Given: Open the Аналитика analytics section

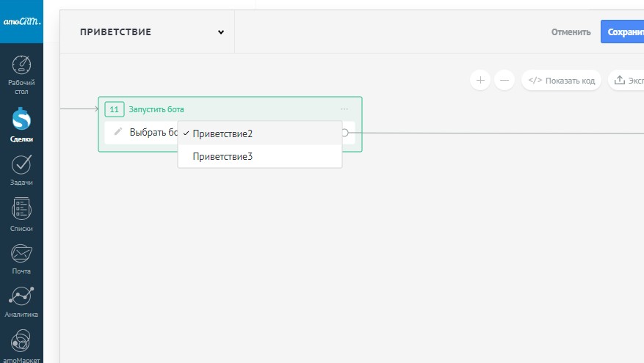Looking at the screenshot, I should click(21, 297).
